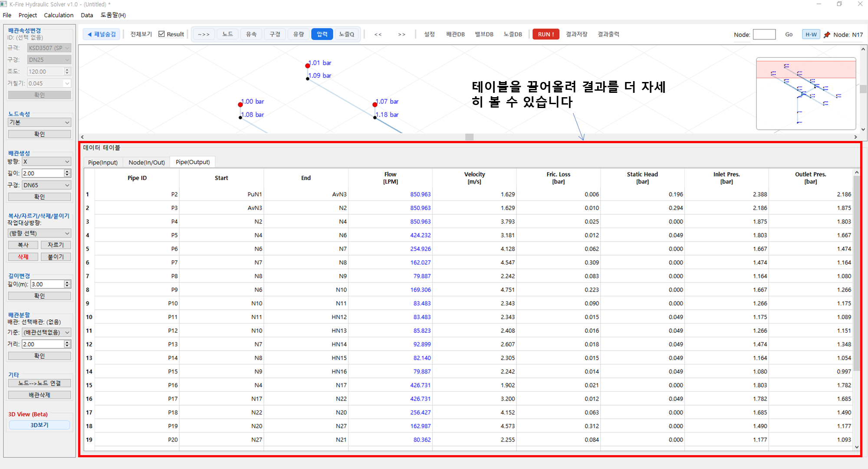Viewport: 868px width, 469px height.
Task: Uncheck the Result checkbox
Action: [x=162, y=34]
